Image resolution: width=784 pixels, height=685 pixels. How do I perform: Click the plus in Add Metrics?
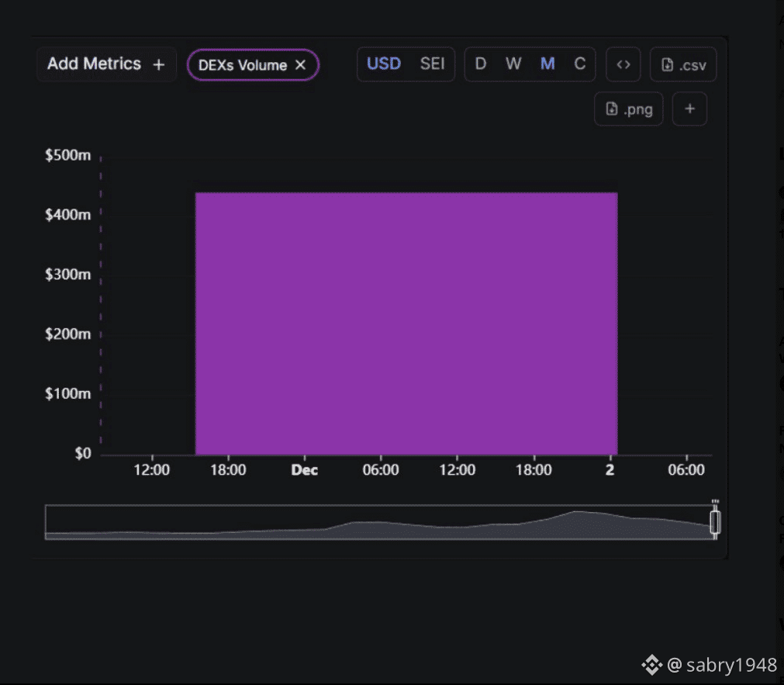pos(158,64)
